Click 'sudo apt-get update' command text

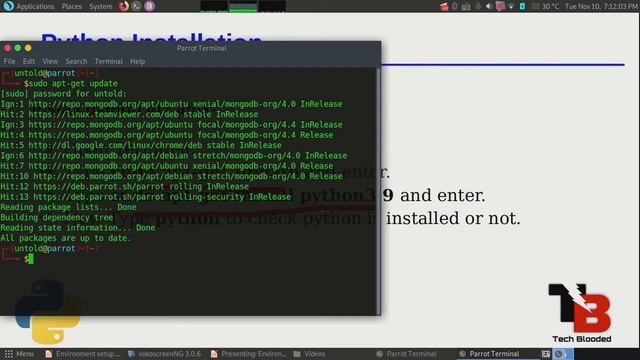[73, 83]
